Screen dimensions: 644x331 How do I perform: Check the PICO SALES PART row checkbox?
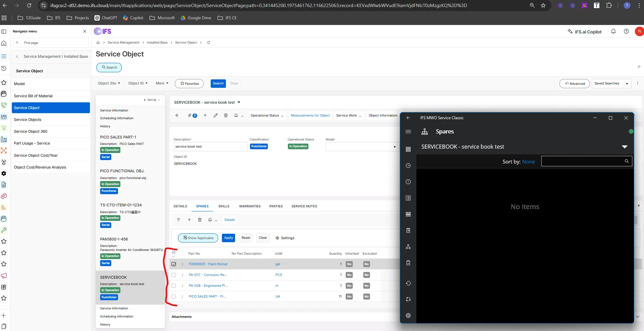coord(174,297)
